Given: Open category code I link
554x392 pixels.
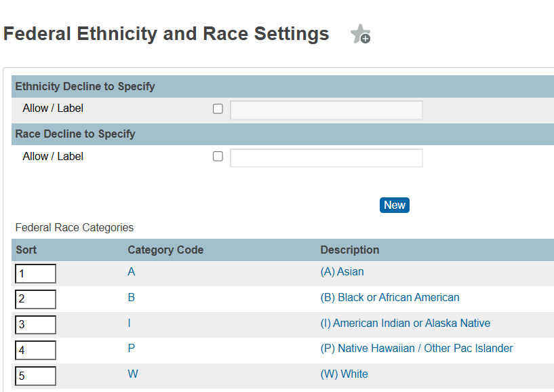Looking at the screenshot, I should pyautogui.click(x=130, y=324).
